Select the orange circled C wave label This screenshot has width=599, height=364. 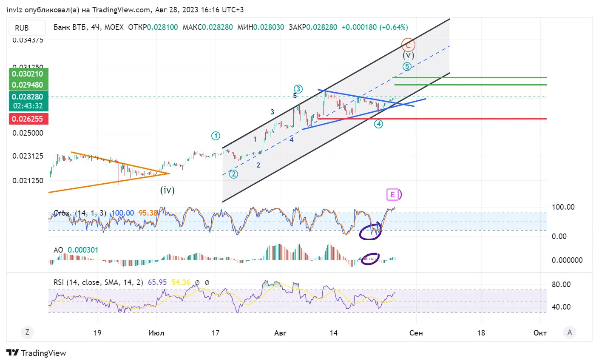point(408,45)
